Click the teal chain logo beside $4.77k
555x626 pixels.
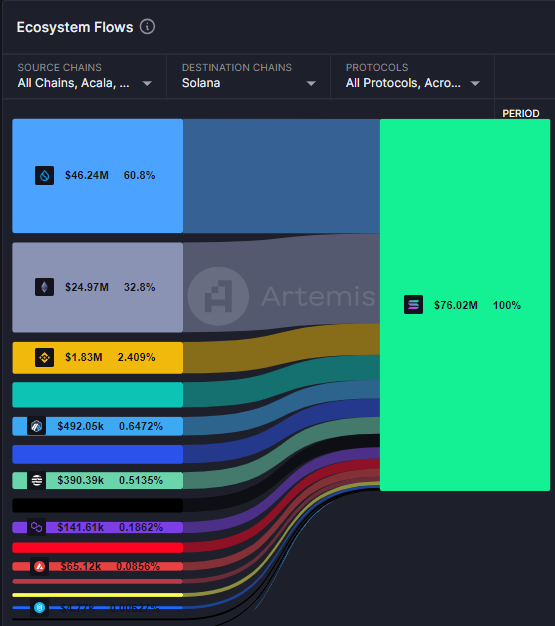[x=39, y=608]
